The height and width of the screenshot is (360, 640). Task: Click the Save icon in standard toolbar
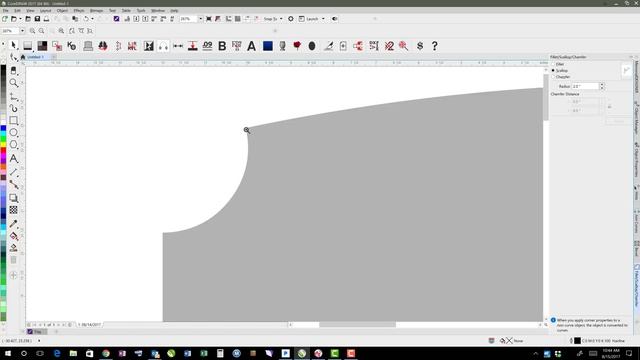click(x=37, y=19)
